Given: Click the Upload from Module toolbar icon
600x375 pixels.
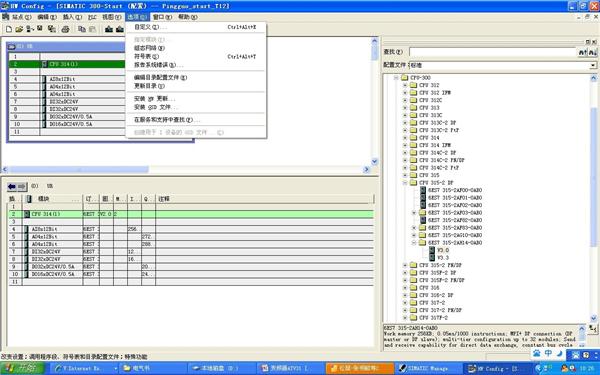Looking at the screenshot, I should point(119,29).
